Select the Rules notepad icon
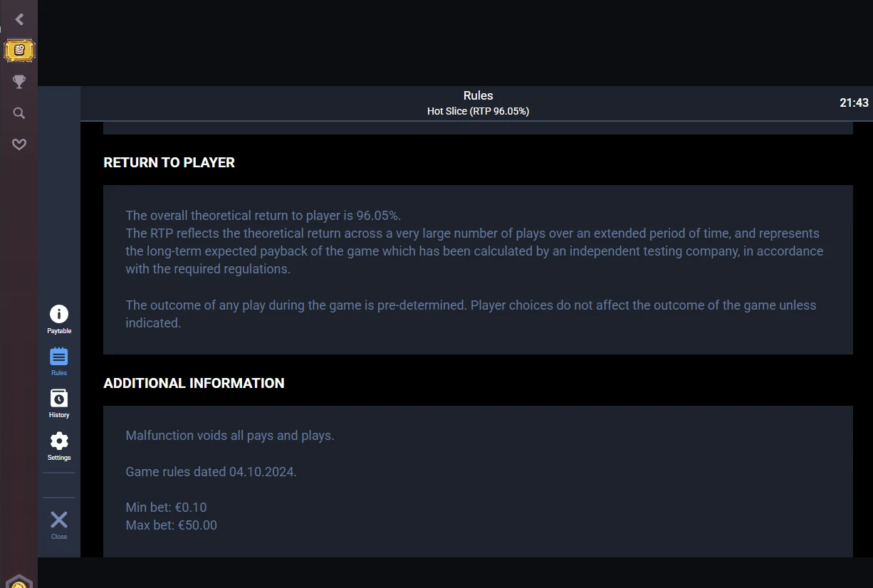Image resolution: width=873 pixels, height=588 pixels. click(x=59, y=357)
